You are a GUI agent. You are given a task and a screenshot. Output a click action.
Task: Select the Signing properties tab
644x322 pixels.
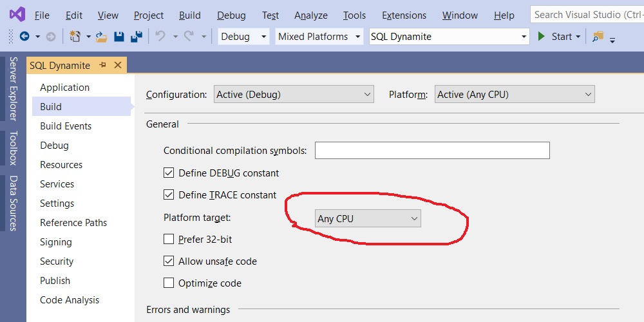tap(56, 242)
